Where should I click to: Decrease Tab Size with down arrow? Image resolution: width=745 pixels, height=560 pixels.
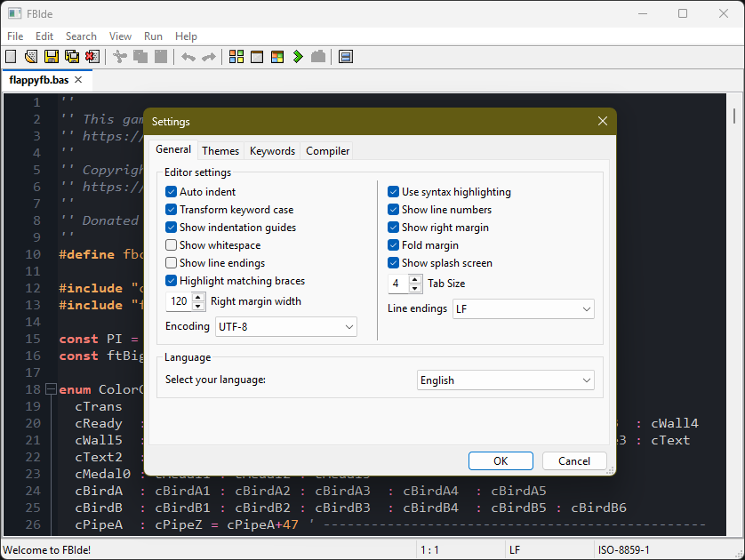tap(415, 288)
